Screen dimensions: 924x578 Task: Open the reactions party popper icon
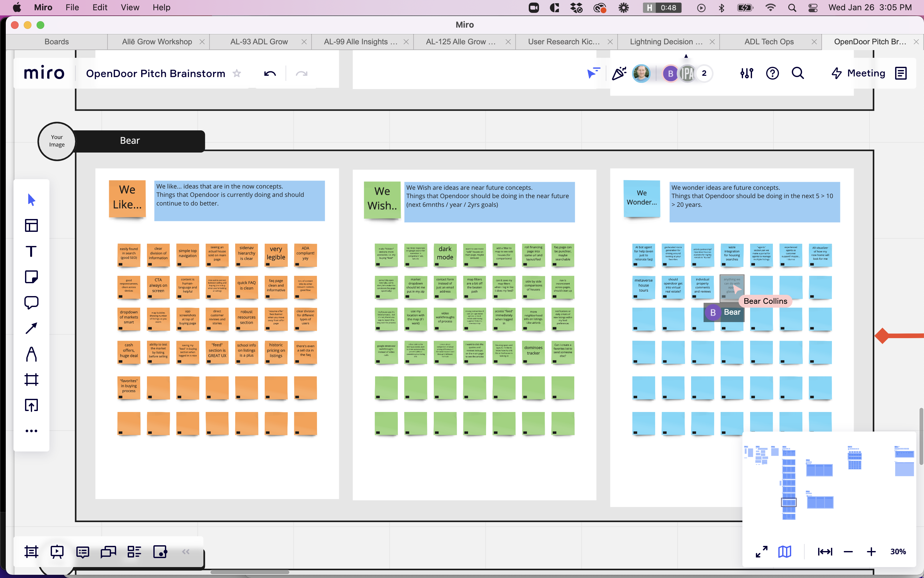[619, 74]
